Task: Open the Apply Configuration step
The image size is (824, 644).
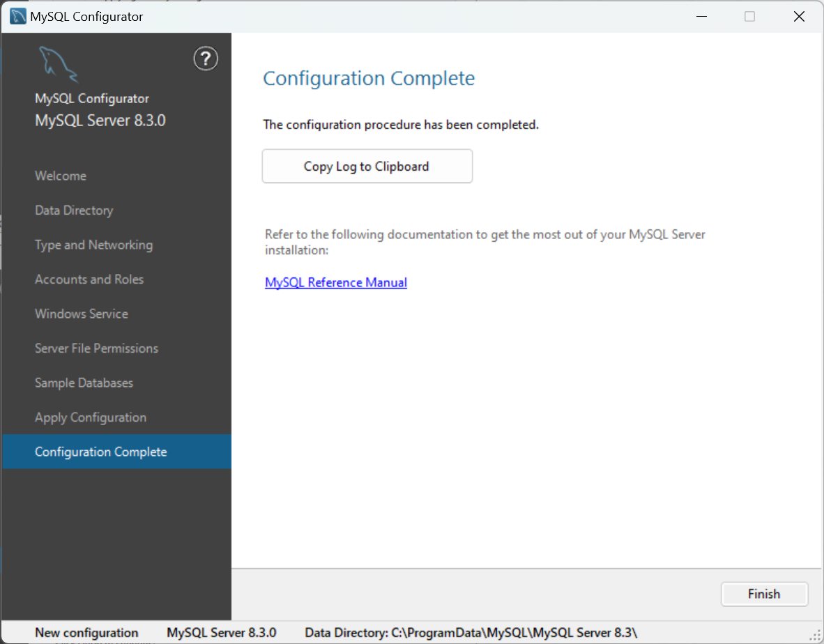Action: (91, 417)
